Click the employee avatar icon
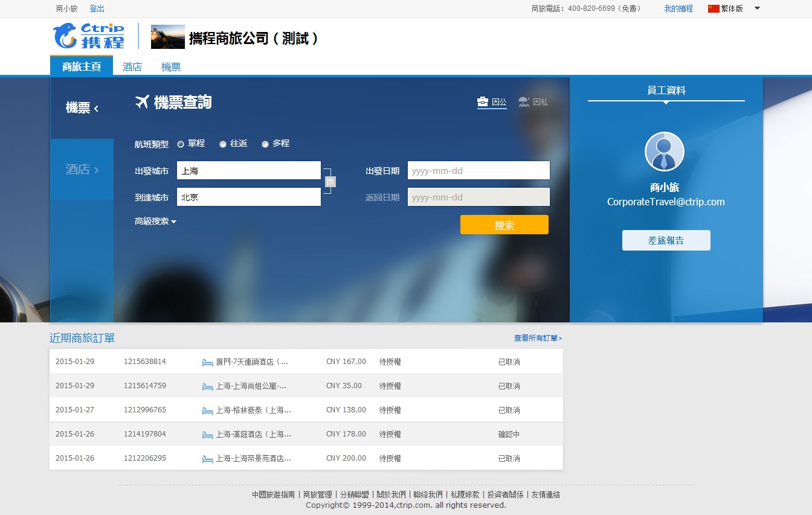 pos(665,152)
